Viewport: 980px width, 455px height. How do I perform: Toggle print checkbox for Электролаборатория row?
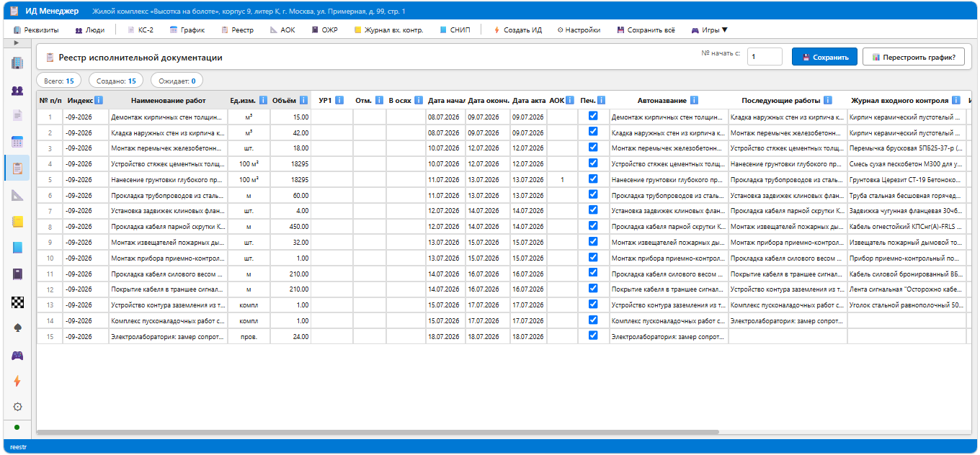pyautogui.click(x=593, y=335)
